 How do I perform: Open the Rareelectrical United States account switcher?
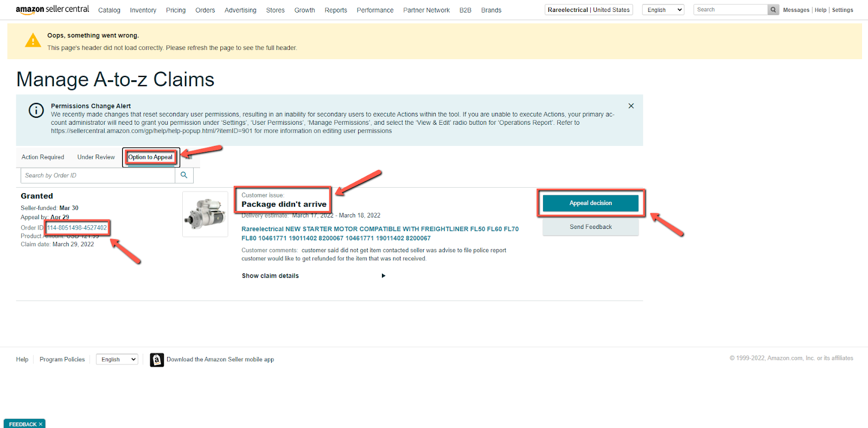(589, 10)
